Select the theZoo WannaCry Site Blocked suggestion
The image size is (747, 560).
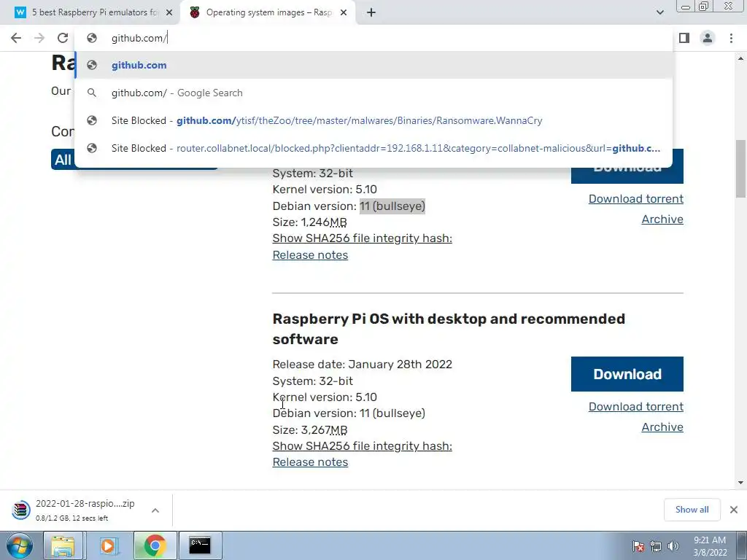[x=374, y=120]
